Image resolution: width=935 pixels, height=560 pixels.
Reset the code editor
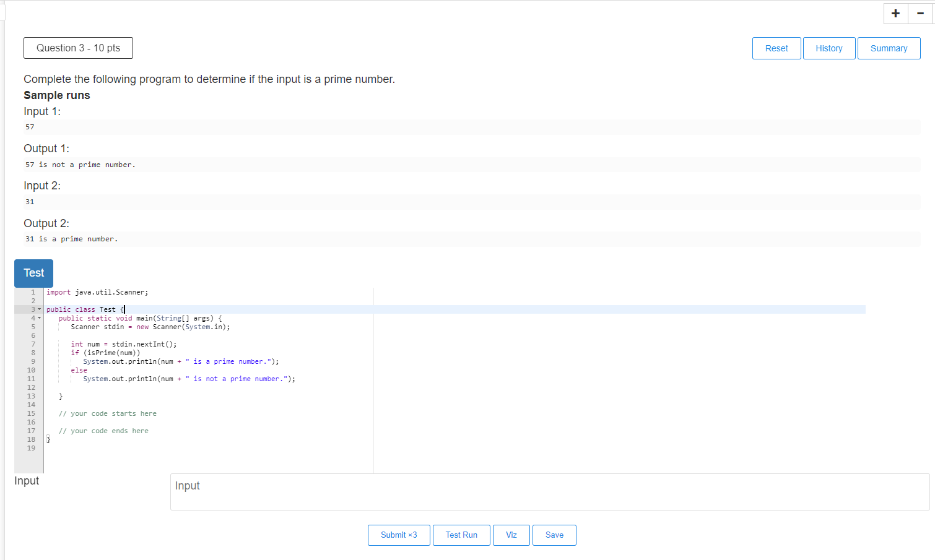pos(776,48)
